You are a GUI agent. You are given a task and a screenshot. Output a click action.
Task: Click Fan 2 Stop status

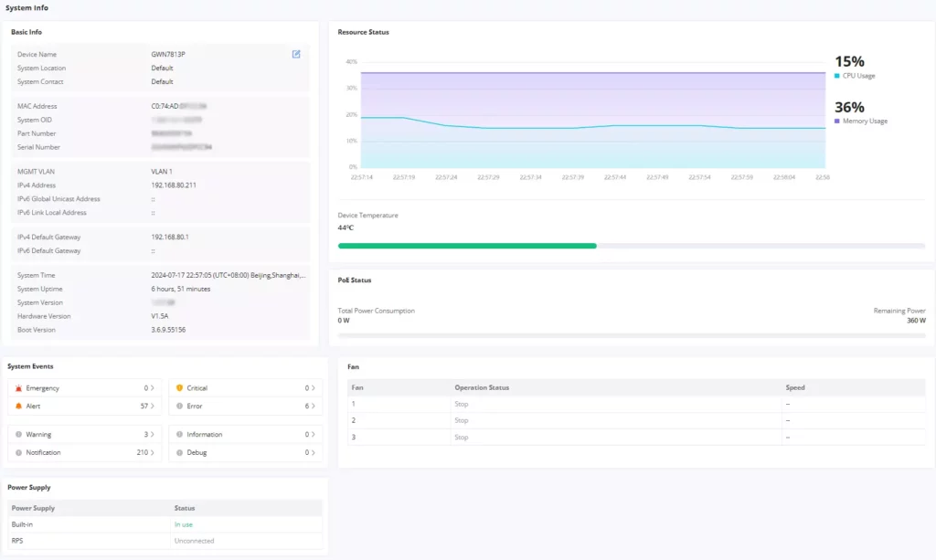tap(461, 420)
